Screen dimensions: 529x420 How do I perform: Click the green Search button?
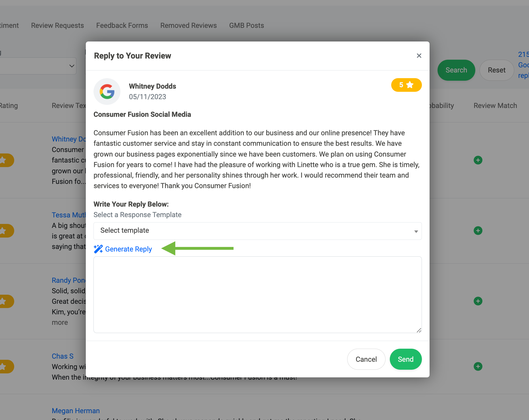click(x=456, y=70)
